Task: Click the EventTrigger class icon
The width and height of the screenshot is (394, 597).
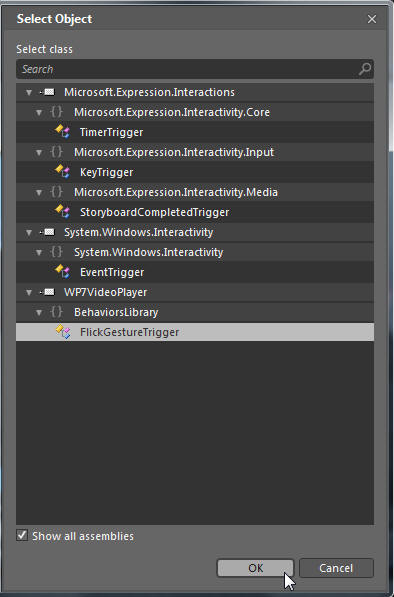Action: click(63, 271)
